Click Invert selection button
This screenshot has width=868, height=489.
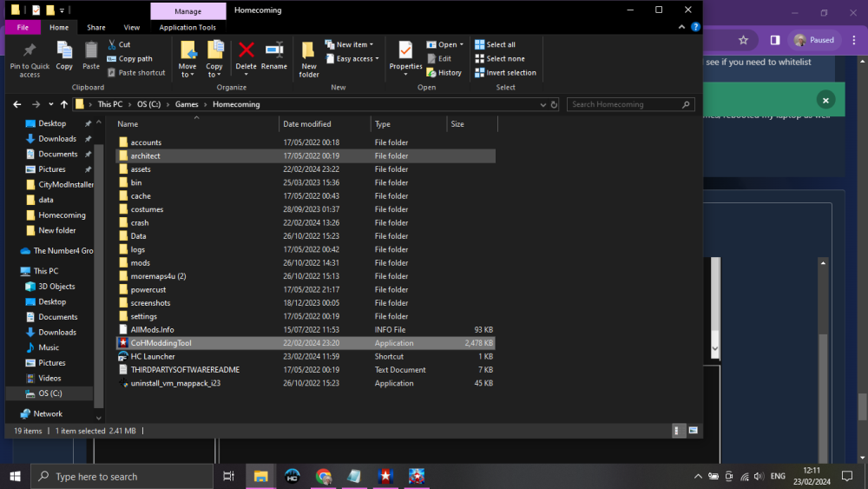pyautogui.click(x=505, y=73)
